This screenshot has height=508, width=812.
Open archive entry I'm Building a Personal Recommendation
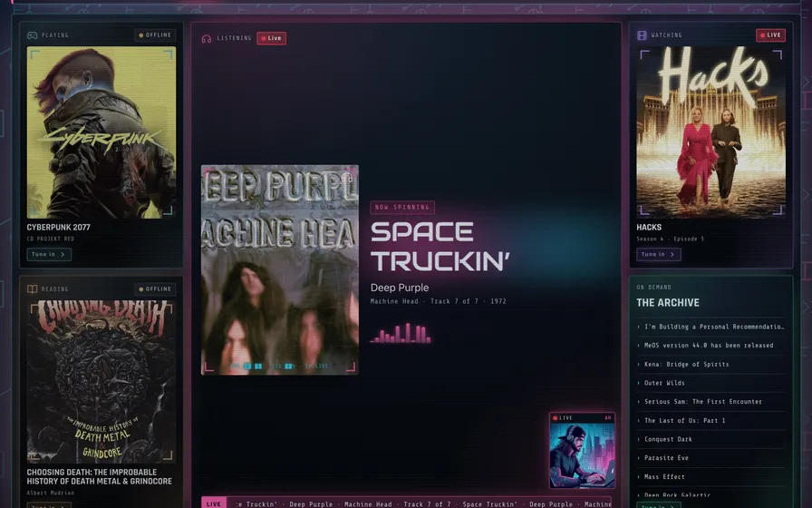711,327
